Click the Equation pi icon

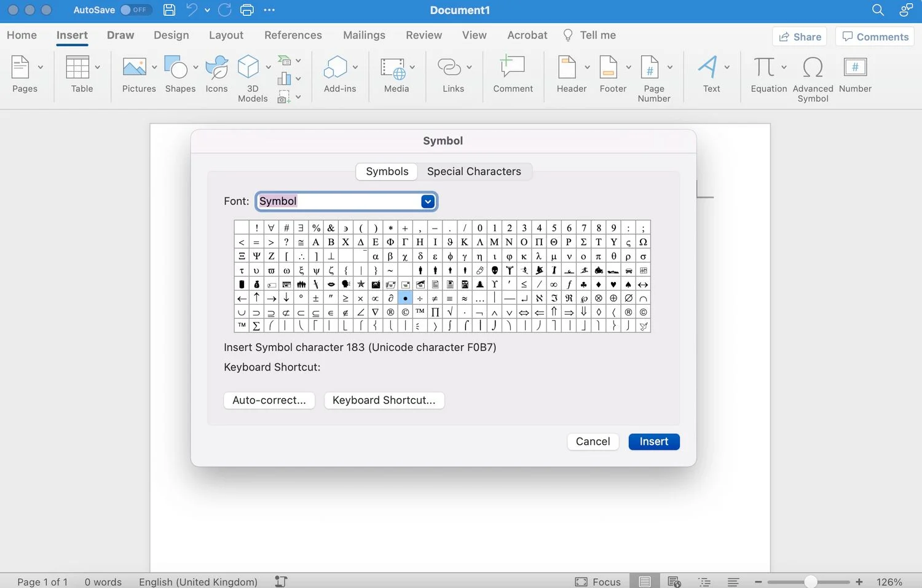click(764, 67)
